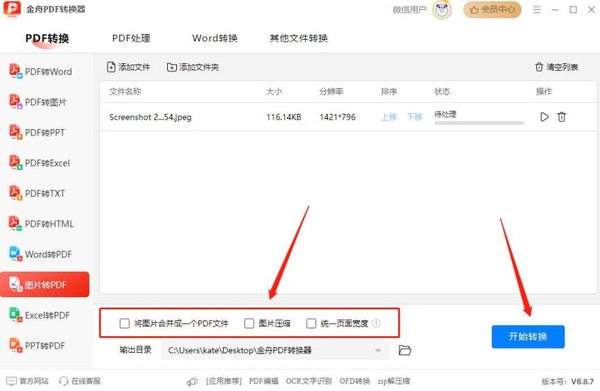This screenshot has height=391, width=600.
Task: Click the blue 开始转换 button
Action: (x=528, y=336)
